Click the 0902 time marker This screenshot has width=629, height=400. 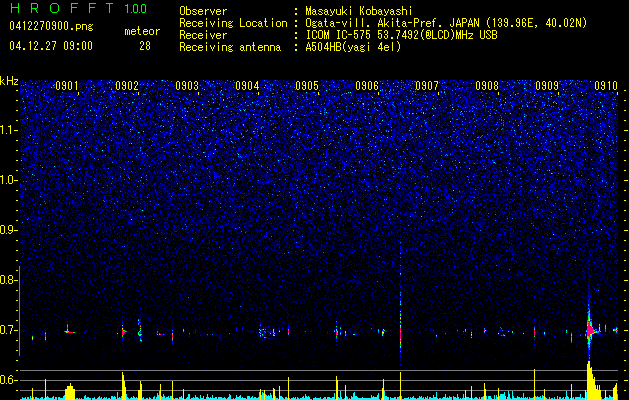[x=127, y=86]
